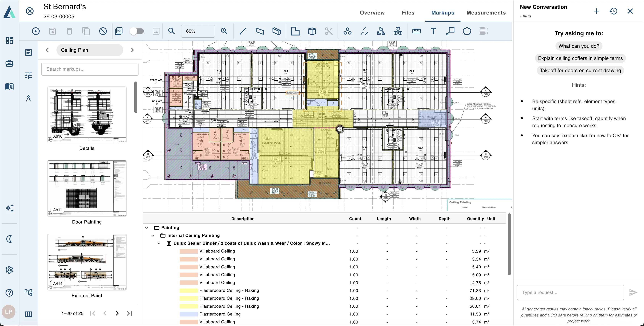Click the list legend toolbar icon
Screen dimensions: 644x326
pos(484,31)
